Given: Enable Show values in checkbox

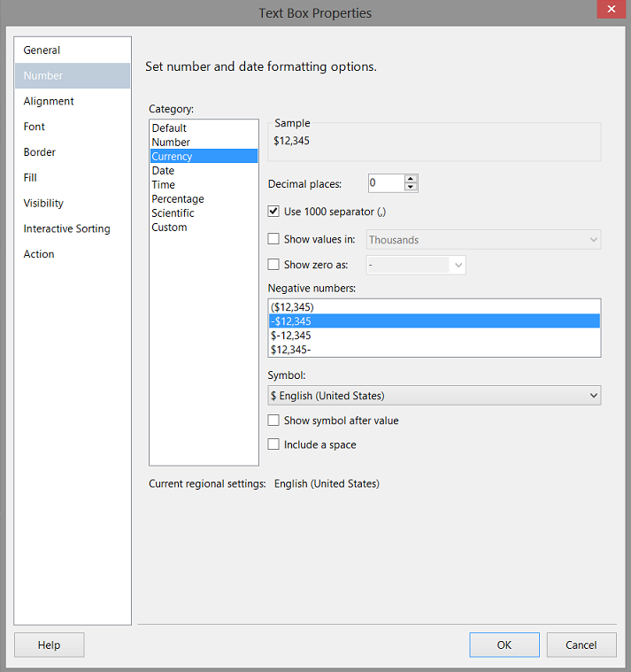Looking at the screenshot, I should pos(273,239).
